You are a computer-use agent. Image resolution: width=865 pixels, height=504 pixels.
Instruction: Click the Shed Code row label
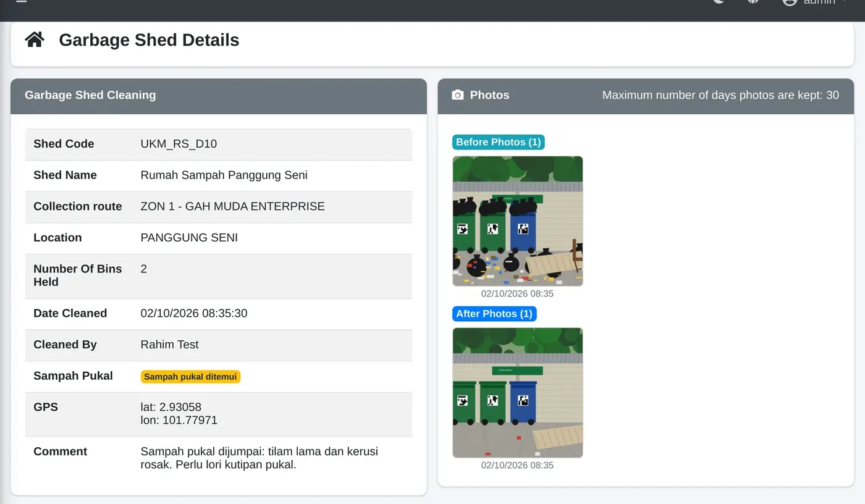tap(64, 144)
